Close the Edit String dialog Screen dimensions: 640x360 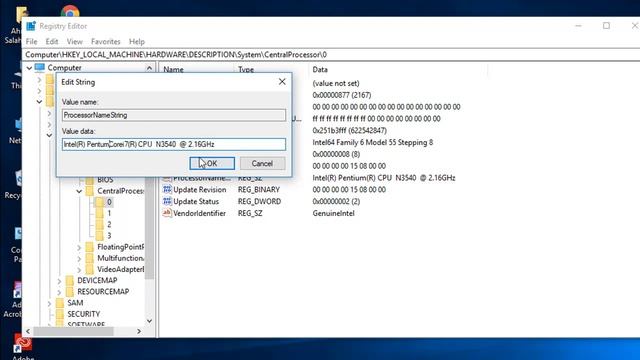point(282,82)
